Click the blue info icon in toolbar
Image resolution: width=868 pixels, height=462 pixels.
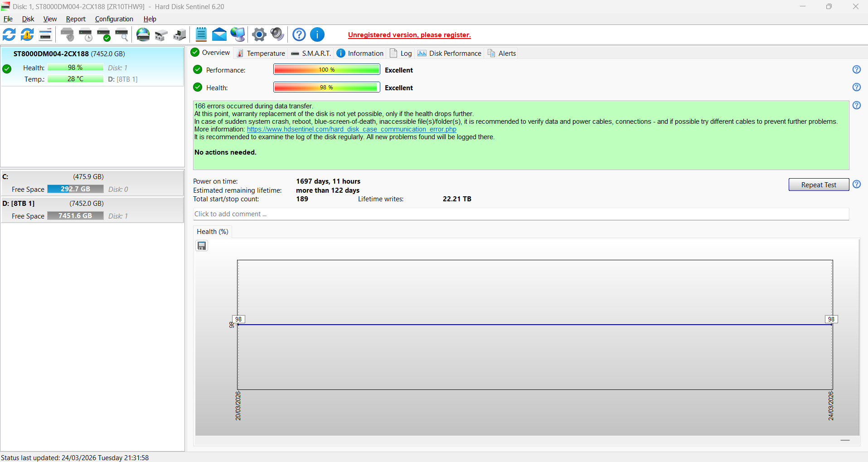point(317,34)
